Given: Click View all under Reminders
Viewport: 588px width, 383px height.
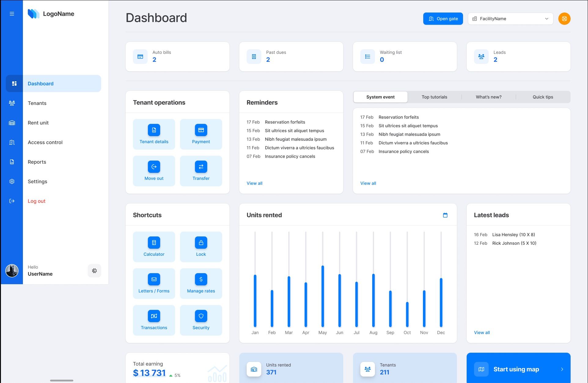Looking at the screenshot, I should point(254,183).
